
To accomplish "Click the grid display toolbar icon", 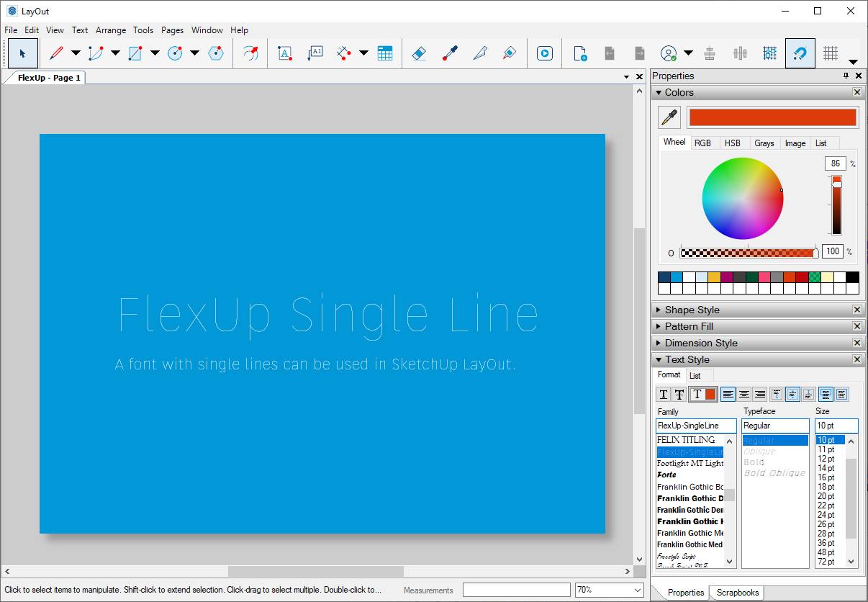I will point(831,53).
